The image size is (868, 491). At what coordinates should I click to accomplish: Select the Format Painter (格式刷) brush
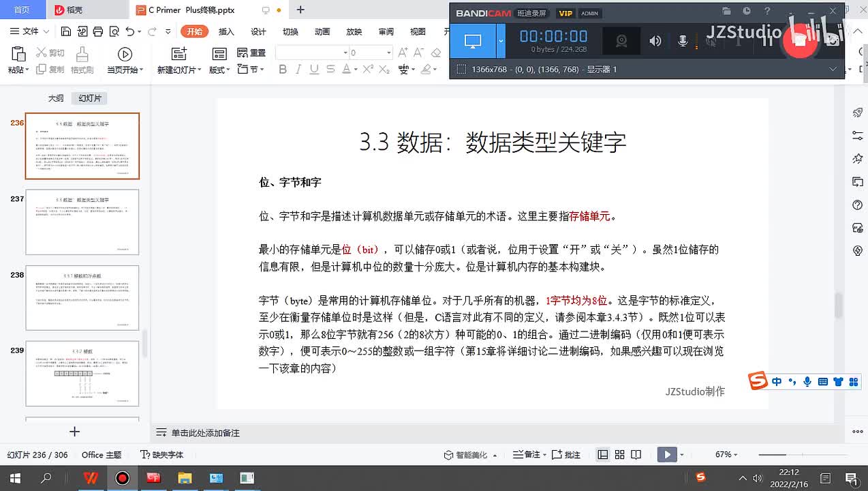click(x=82, y=55)
